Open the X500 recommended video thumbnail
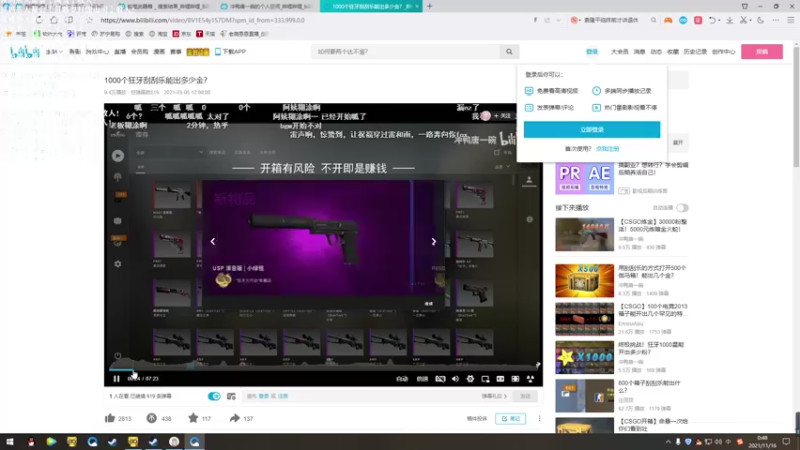Screen dimensions: 800x450 [585, 281]
